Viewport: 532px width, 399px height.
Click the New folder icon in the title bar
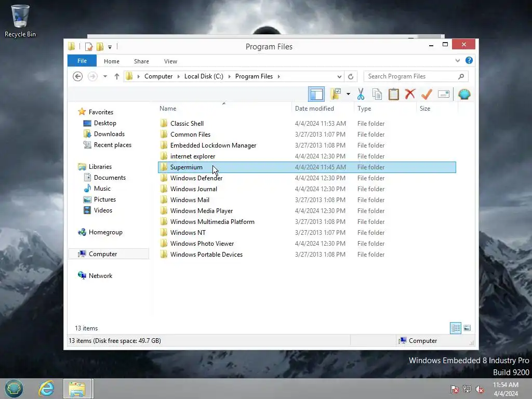point(100,46)
